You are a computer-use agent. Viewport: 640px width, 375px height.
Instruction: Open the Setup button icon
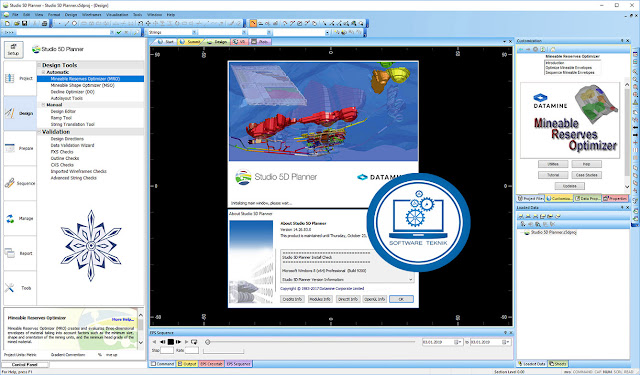(x=13, y=49)
